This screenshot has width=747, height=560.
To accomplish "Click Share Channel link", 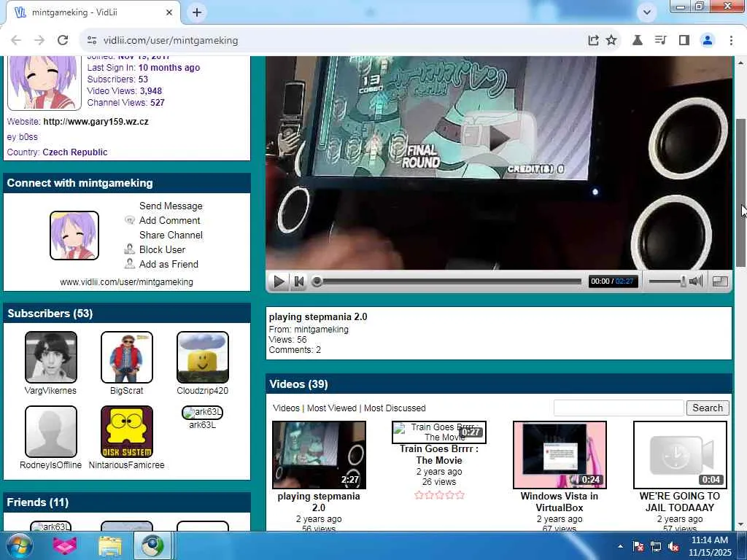I will [x=171, y=235].
